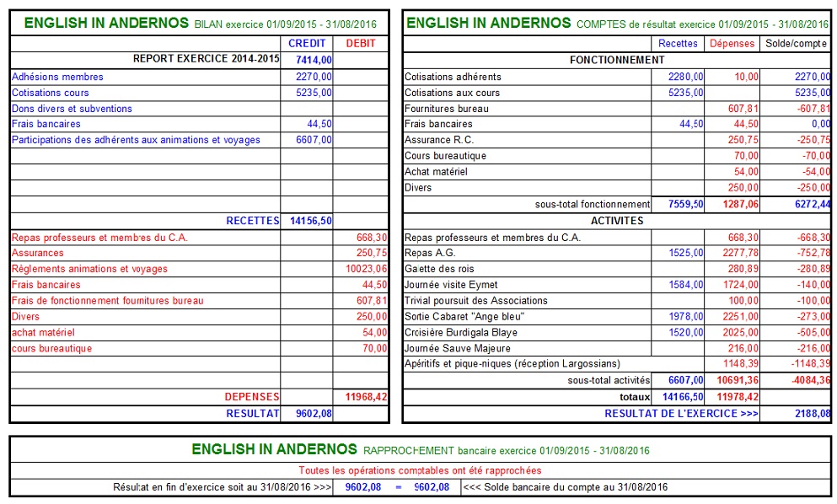Click the Toutes les opérations comptables message
837x504 pixels.
click(x=417, y=470)
